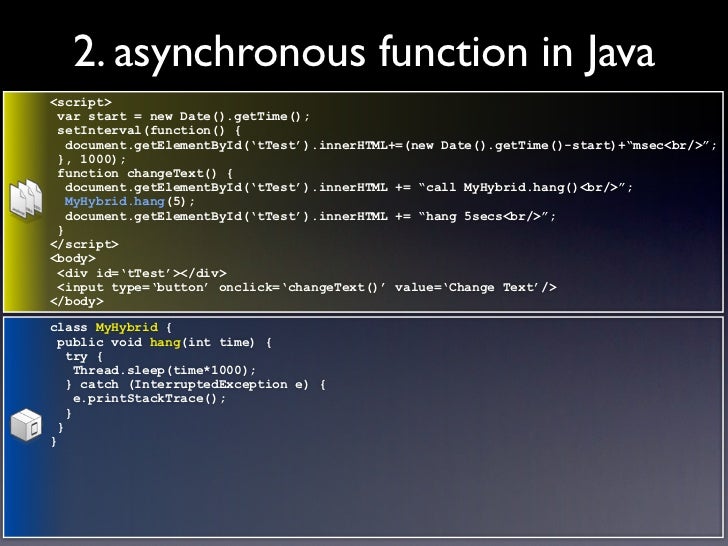The height and width of the screenshot is (546, 728).
Task: Click the line containing "call MyHybrid.hang()<br/>"
Action: pos(349,188)
